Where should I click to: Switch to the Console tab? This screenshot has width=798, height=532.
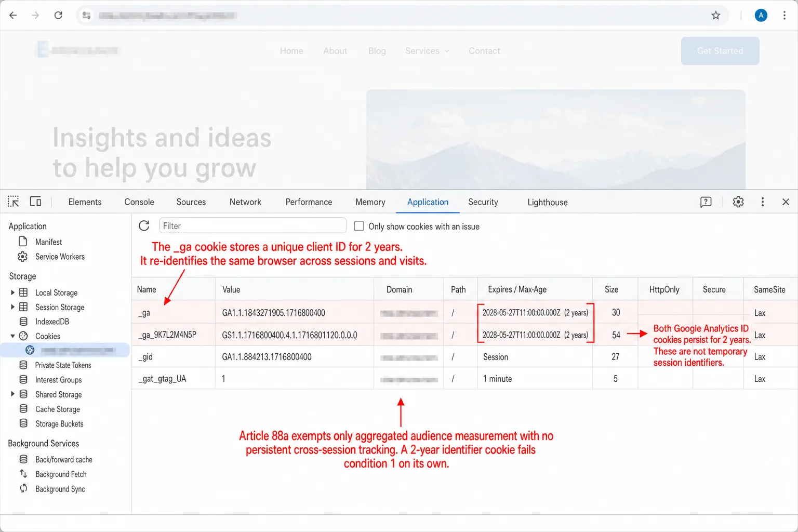(x=139, y=202)
